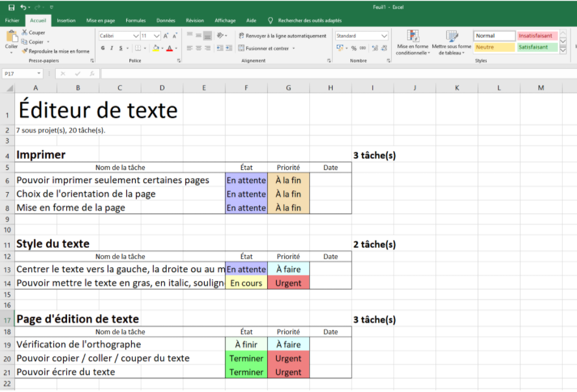Screen dimensions: 577x392
Task: Decrease the cell indent
Action: click(220, 48)
